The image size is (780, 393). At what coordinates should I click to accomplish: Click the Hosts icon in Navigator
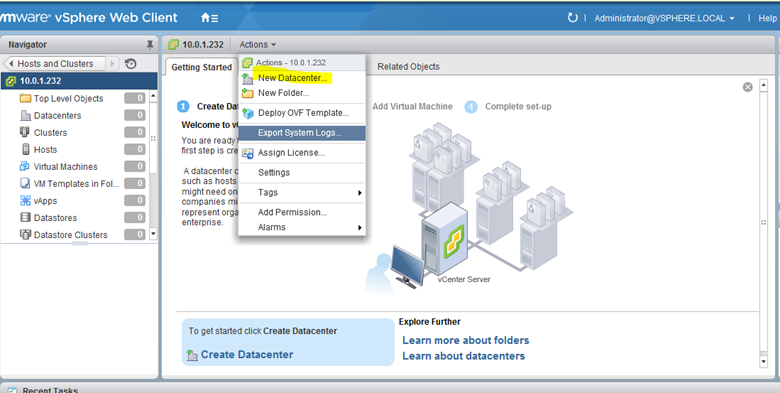pyautogui.click(x=25, y=149)
